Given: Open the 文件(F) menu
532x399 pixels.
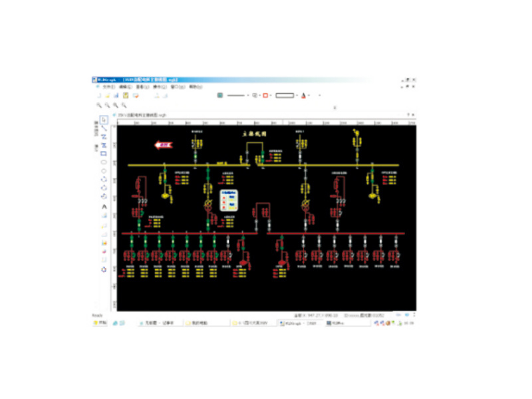Looking at the screenshot, I should pyautogui.click(x=108, y=87).
